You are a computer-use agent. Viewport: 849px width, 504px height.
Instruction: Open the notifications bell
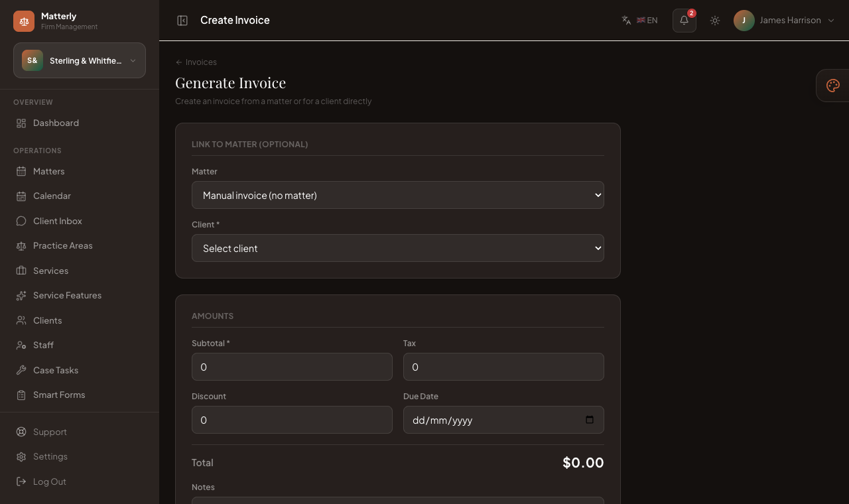tap(685, 21)
